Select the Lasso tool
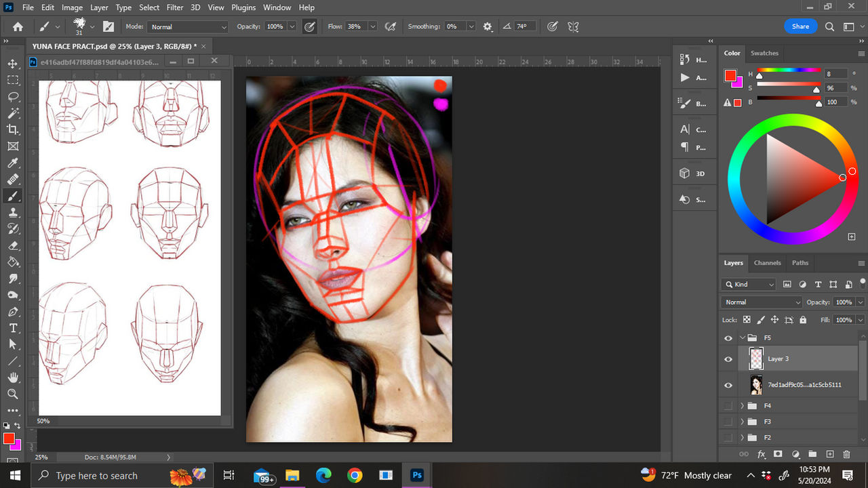The image size is (868, 488). tap(13, 97)
